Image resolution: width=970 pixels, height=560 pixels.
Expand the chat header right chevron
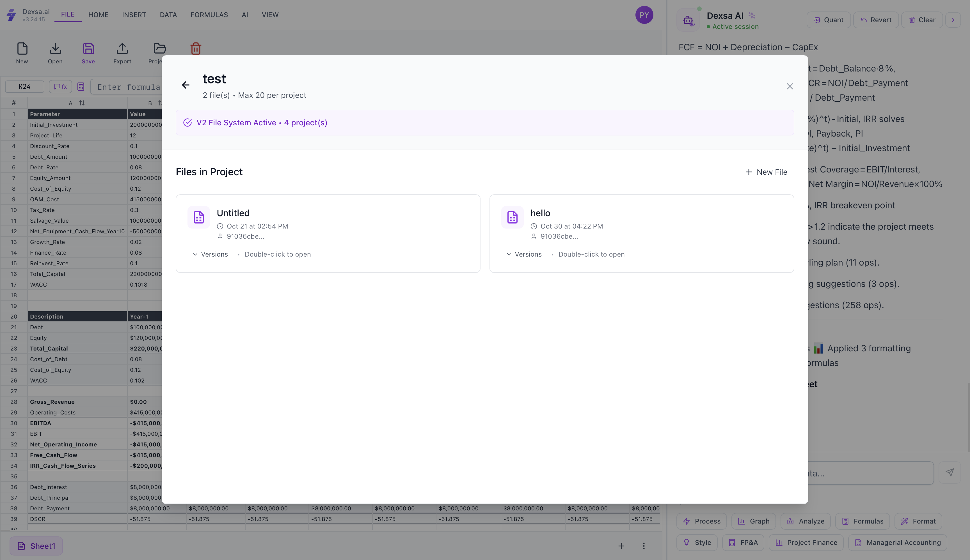point(953,20)
